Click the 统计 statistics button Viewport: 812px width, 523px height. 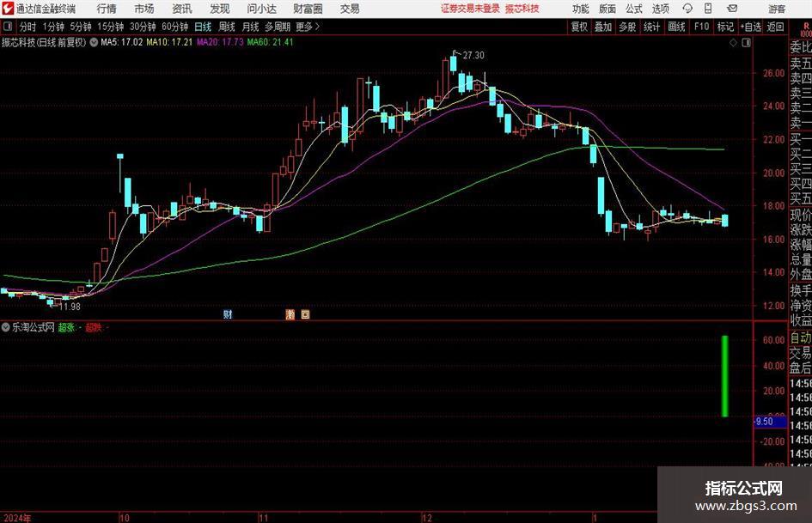click(651, 27)
